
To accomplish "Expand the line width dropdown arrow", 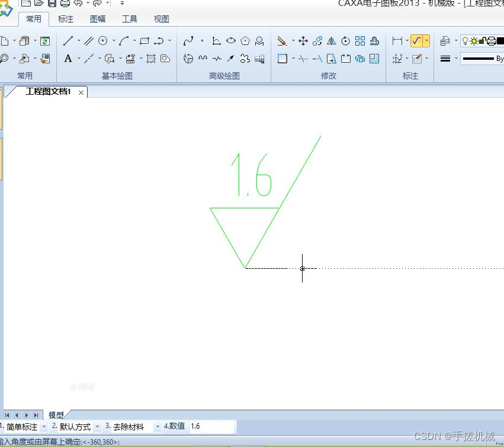I will coord(456,59).
